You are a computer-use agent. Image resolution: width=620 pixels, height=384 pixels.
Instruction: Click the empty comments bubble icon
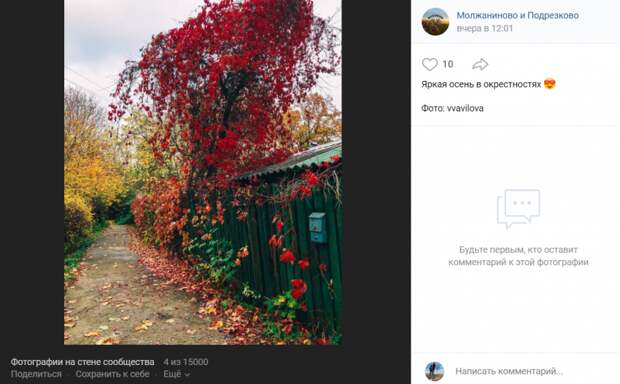(x=518, y=209)
